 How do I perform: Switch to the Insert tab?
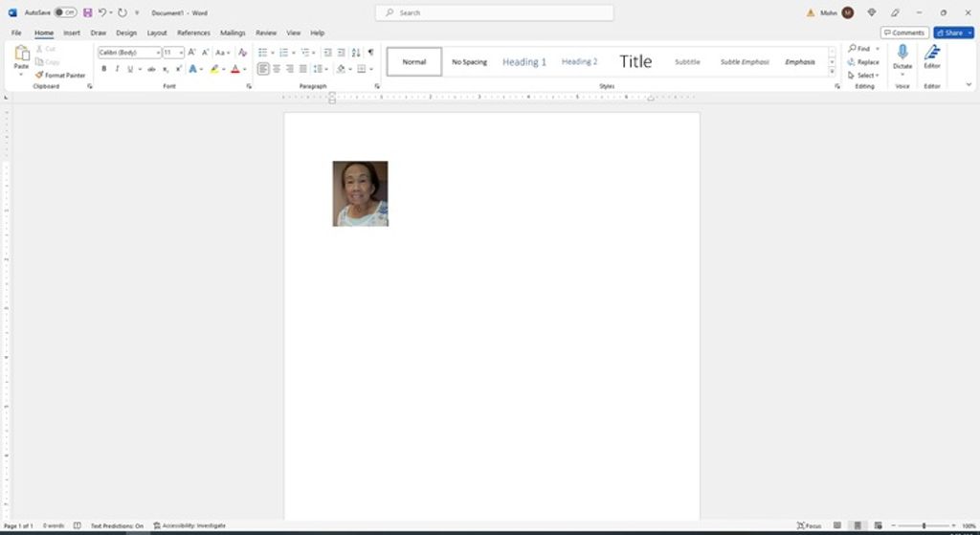coord(71,33)
